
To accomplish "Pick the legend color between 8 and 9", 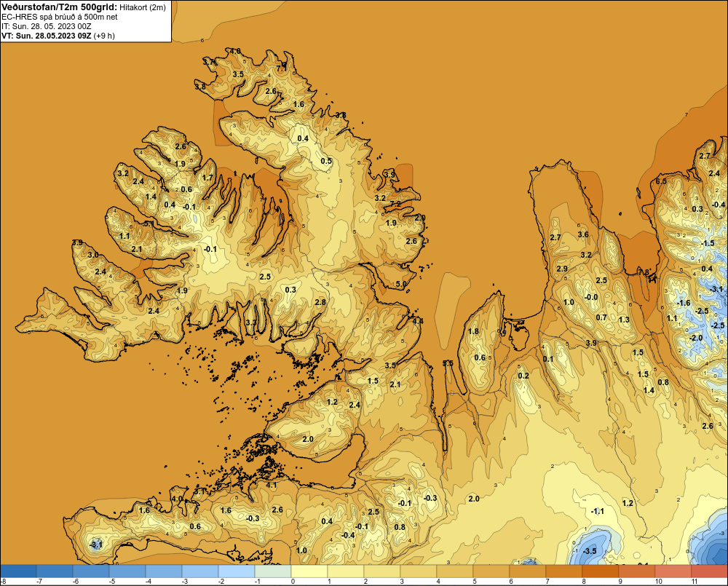I will pos(601,571).
